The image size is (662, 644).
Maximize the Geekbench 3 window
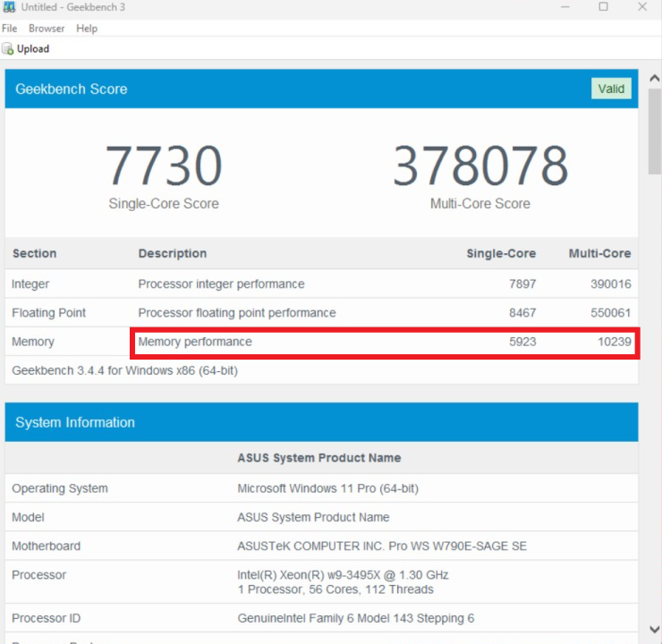tap(603, 7)
